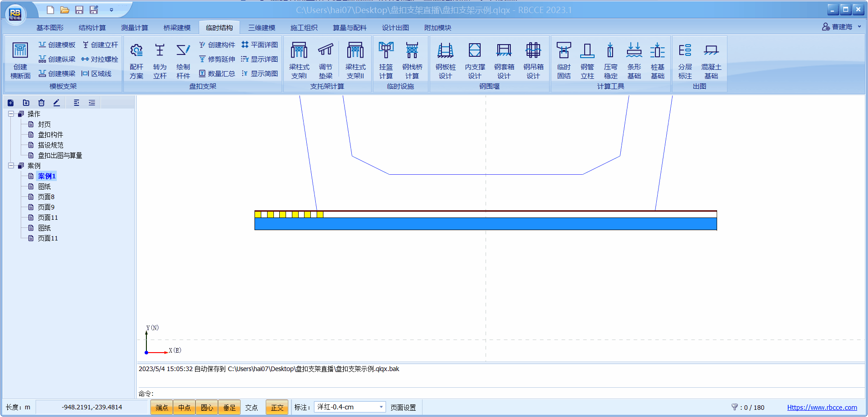
Task: Toggle 端点 endpoint snap
Action: (x=162, y=408)
